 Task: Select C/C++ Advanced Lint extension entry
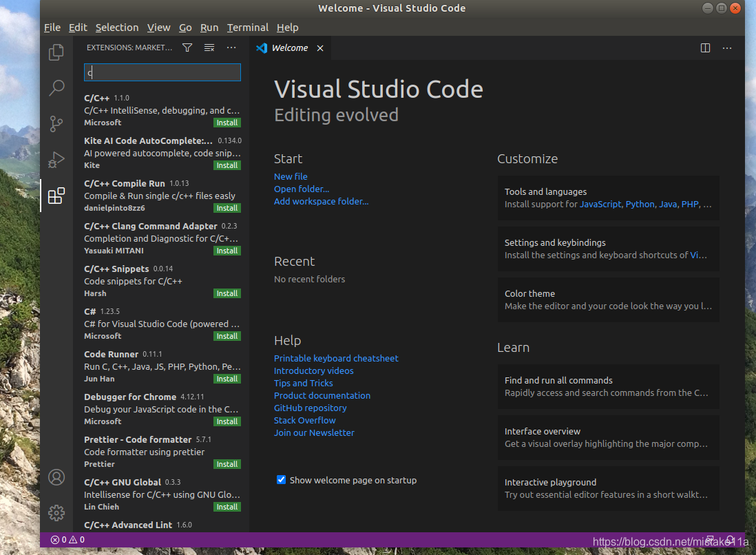[162, 525]
